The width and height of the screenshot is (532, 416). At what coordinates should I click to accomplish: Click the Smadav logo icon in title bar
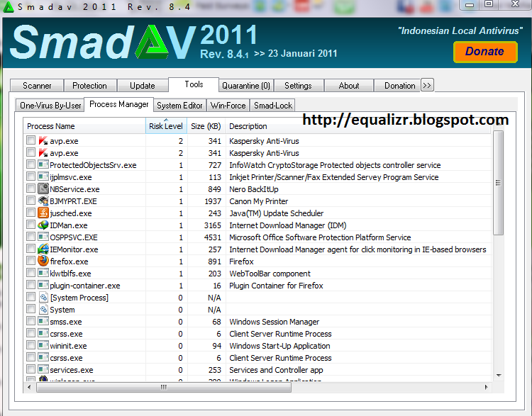(x=8, y=8)
